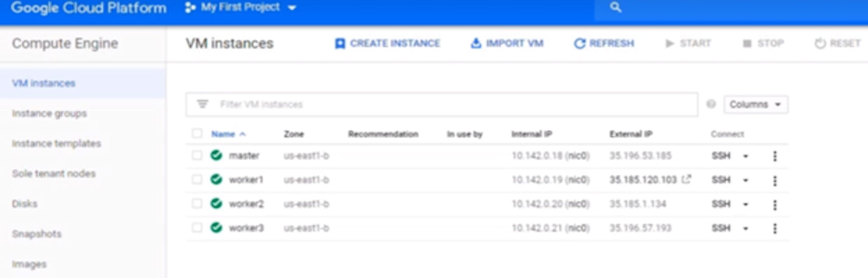The width and height of the screenshot is (868, 278).
Task: Click the STOP button
Action: pos(764,43)
